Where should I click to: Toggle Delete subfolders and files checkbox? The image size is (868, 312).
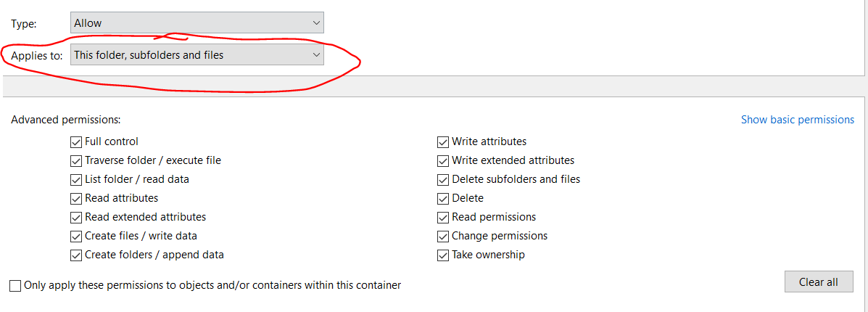point(443,179)
